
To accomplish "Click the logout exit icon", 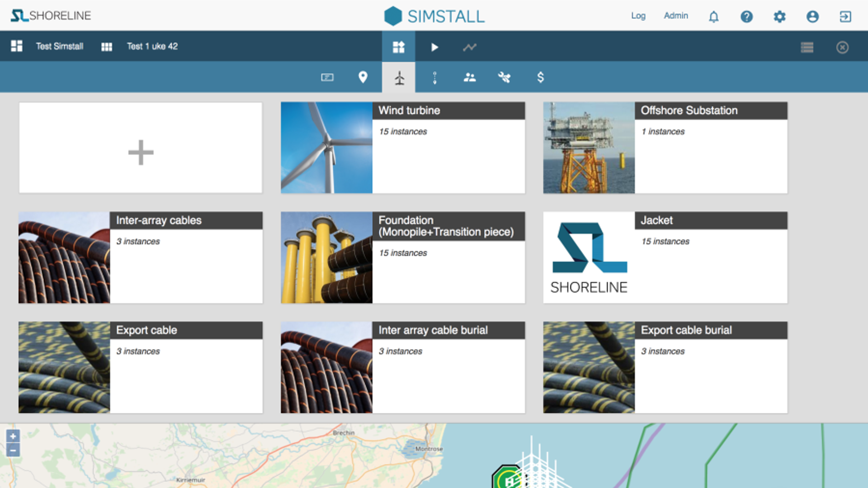I will pos(845,17).
